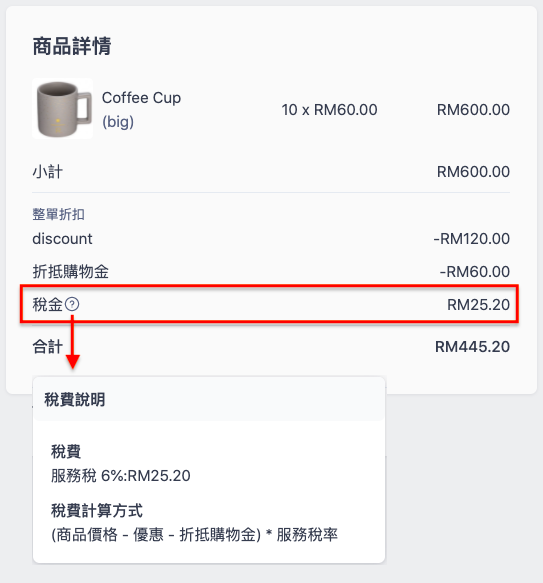Select the (big) variant label
This screenshot has width=543, height=583.
[118, 122]
